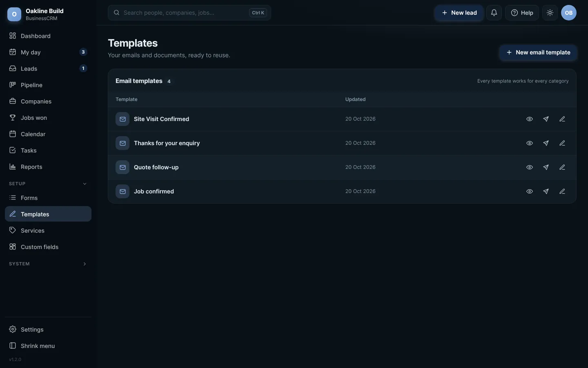Viewport: 588px width, 368px height.
Task: Shrink the sidebar menu
Action: tap(48, 346)
